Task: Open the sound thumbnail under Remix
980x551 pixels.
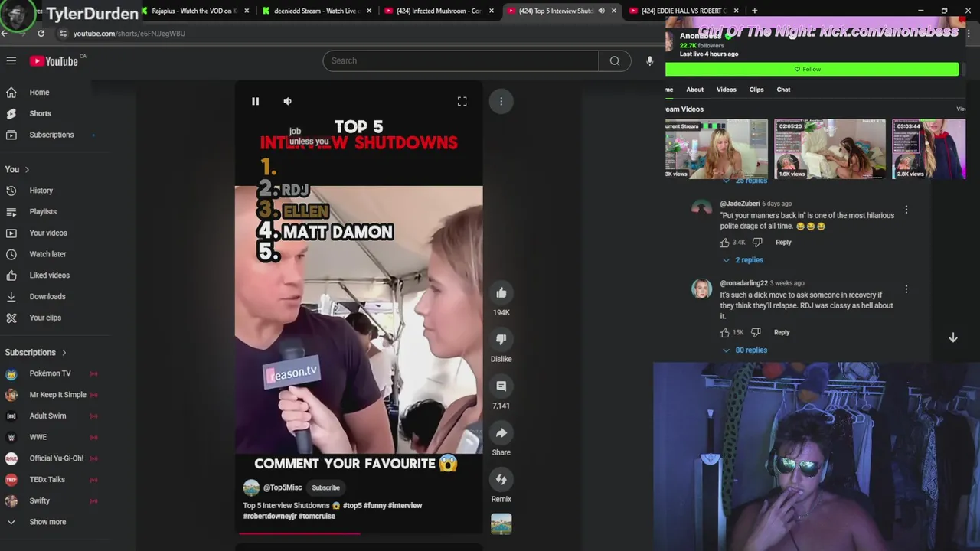Action: click(501, 524)
